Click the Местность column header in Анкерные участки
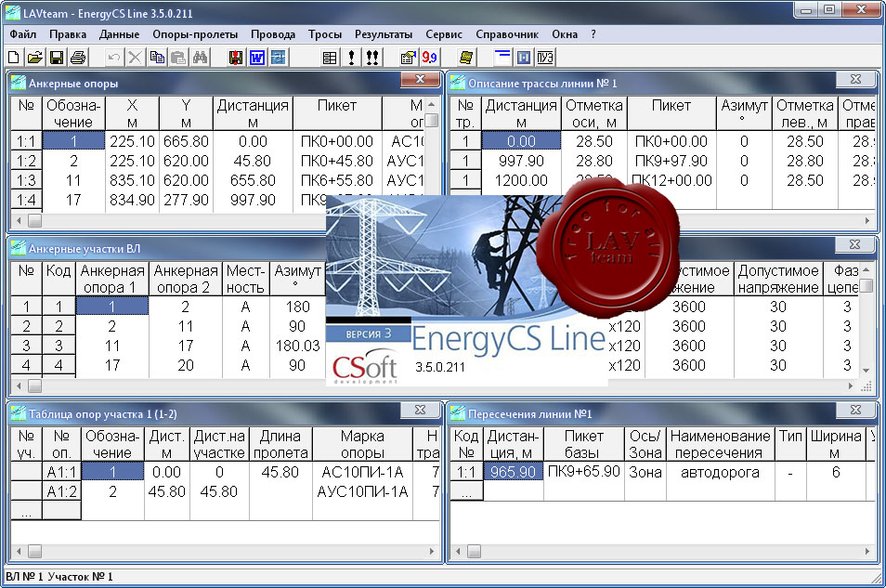Image resolution: width=886 pixels, height=588 pixels. coord(245,279)
